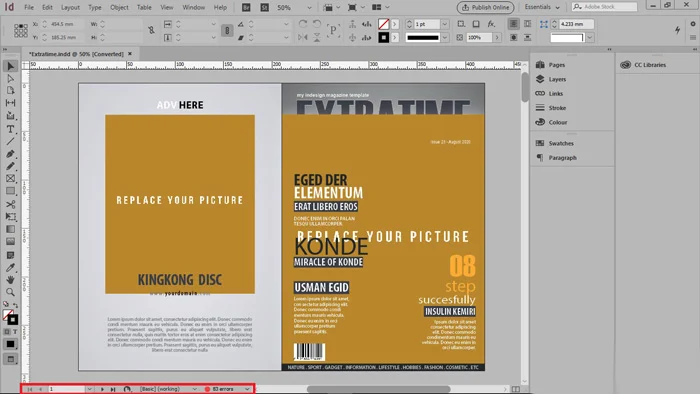Select the Rectangle tool
This screenshot has height=394, width=700.
coord(10,191)
